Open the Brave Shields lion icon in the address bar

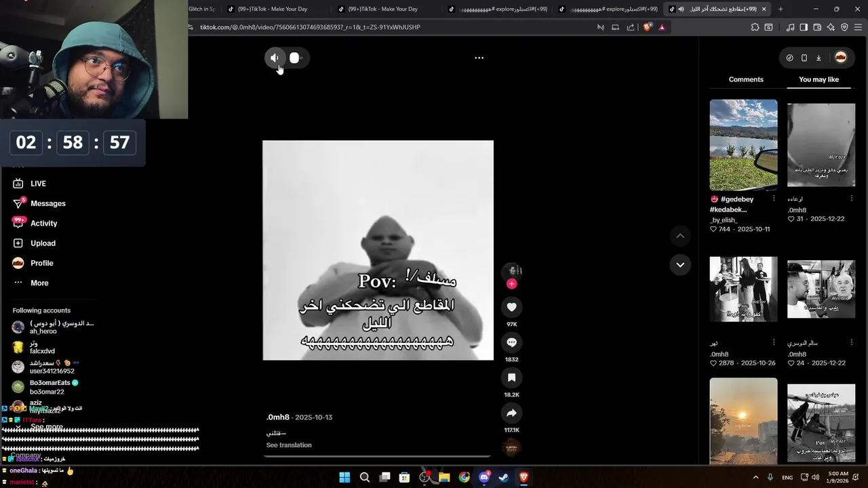click(x=648, y=27)
